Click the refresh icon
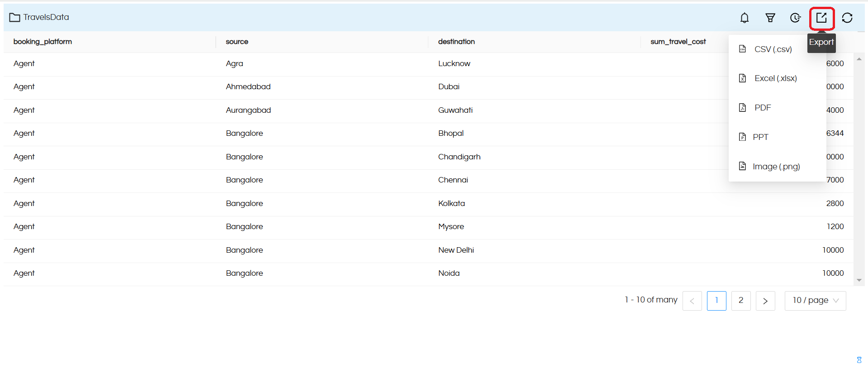 pyautogui.click(x=847, y=18)
